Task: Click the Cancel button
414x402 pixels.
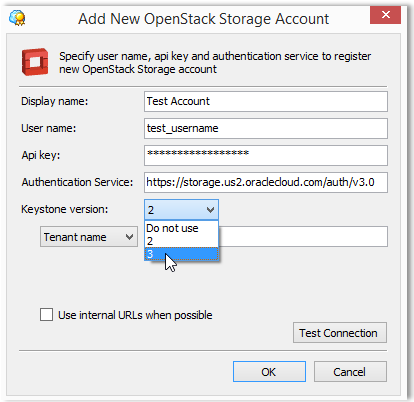Action: click(x=350, y=372)
